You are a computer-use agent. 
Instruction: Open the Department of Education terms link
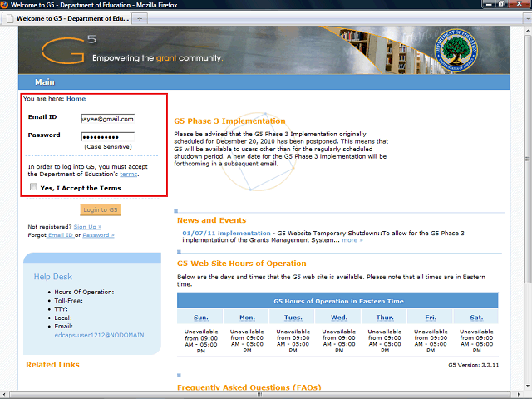pos(128,175)
